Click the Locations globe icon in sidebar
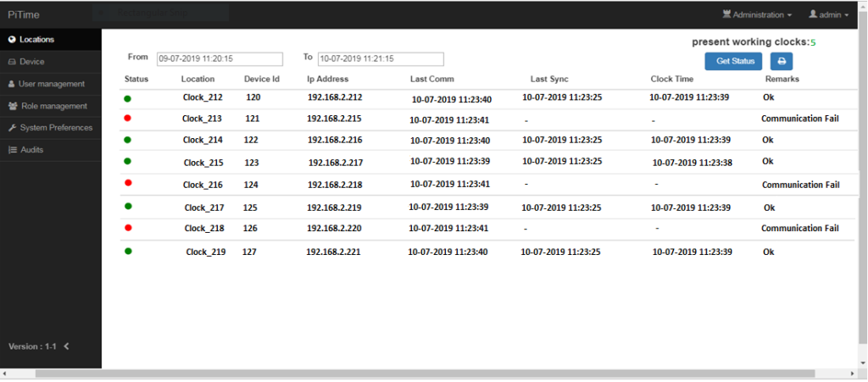868x382 pixels. coord(12,40)
